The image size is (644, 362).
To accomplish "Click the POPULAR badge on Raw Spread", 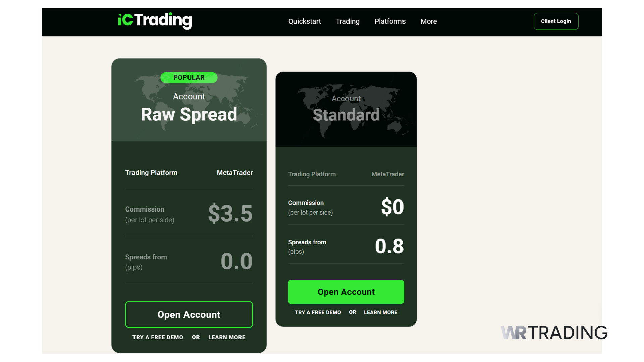I will tap(189, 77).
